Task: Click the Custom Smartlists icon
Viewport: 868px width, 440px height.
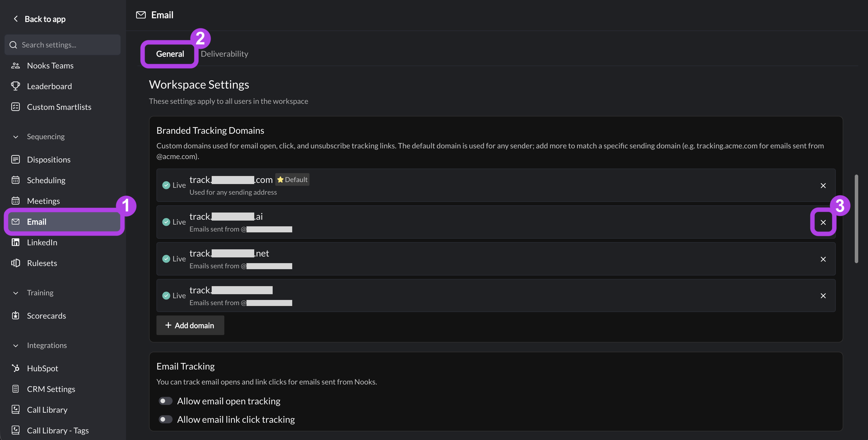Action: [x=16, y=107]
